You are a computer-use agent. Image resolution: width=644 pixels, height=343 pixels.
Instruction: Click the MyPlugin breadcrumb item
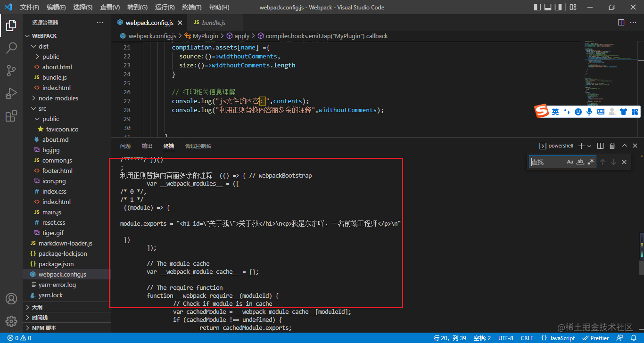pyautogui.click(x=202, y=36)
